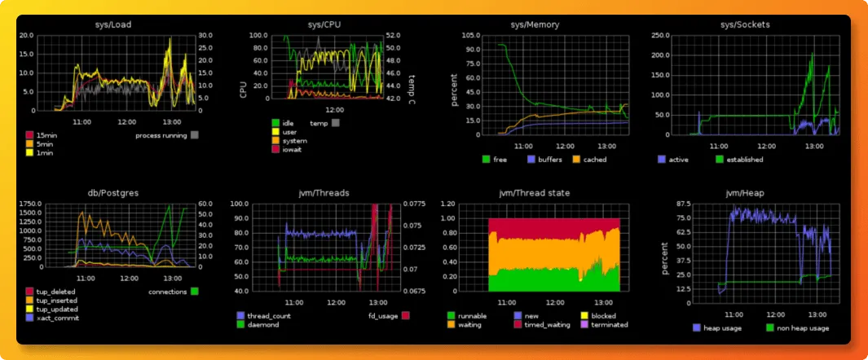868x360 pixels.
Task: Click the sys/Memory chart title
Action: click(535, 24)
